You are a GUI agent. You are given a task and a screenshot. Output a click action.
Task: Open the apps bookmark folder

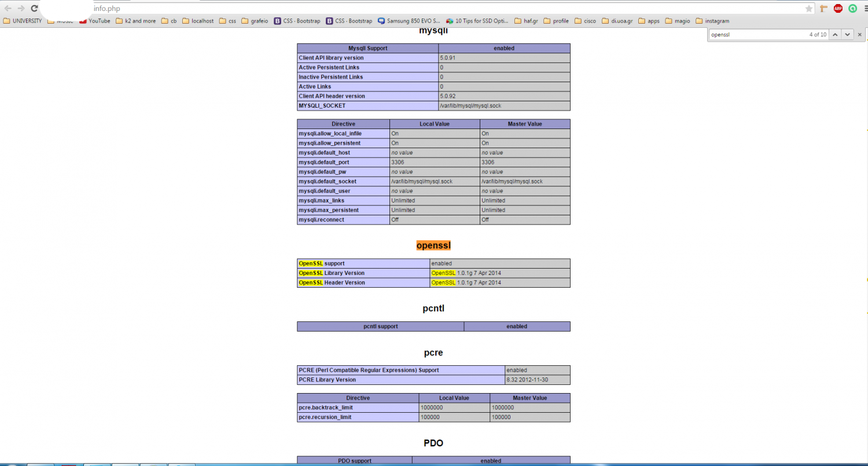pos(649,21)
